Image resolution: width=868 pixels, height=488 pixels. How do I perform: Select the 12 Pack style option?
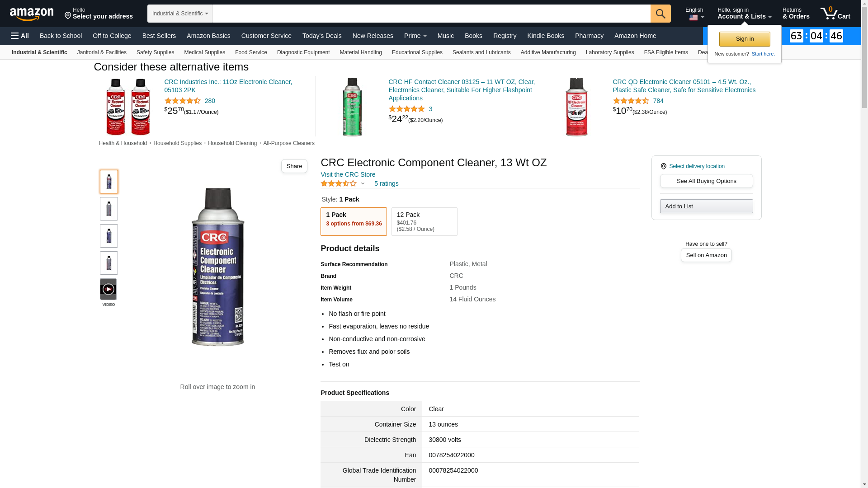424,221
